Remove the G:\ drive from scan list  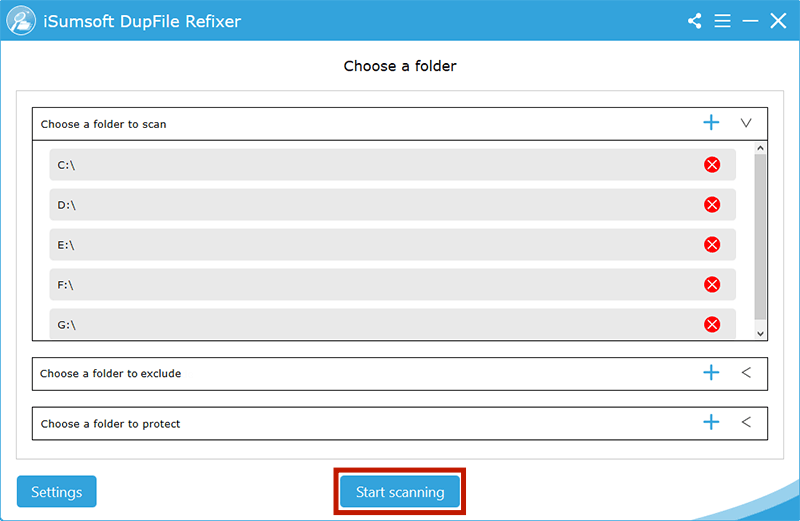pyautogui.click(x=712, y=324)
